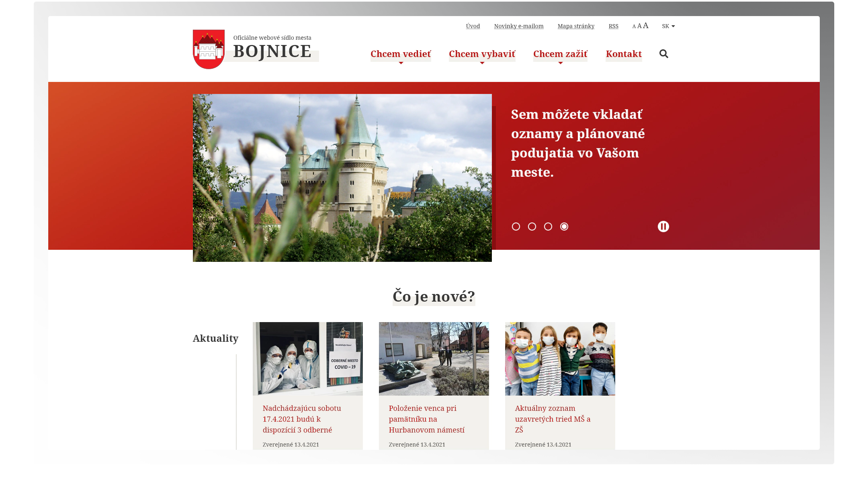Pause the image carousel slideshow
The height and width of the screenshot is (498, 868).
pyautogui.click(x=663, y=227)
